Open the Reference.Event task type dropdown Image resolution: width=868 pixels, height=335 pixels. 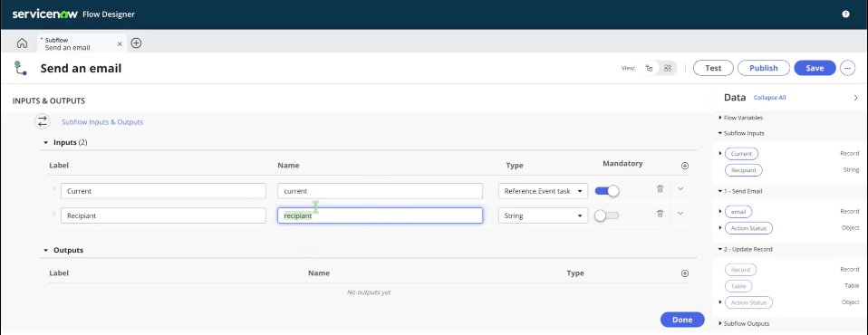click(543, 191)
